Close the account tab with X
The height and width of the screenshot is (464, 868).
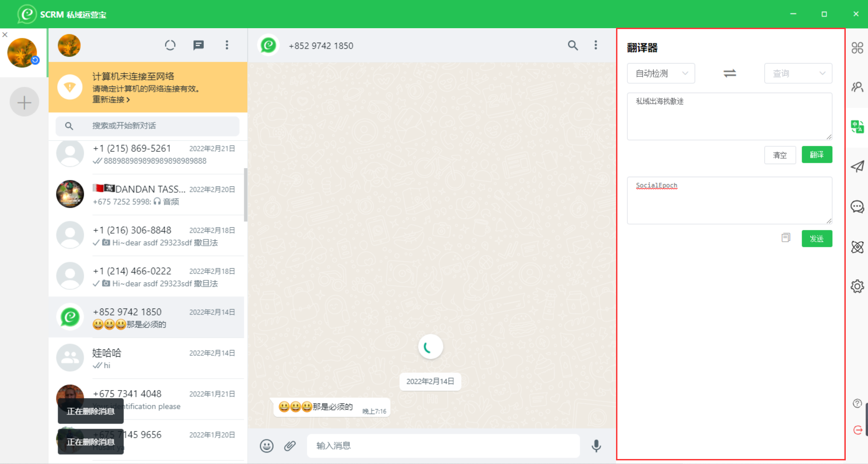(5, 35)
